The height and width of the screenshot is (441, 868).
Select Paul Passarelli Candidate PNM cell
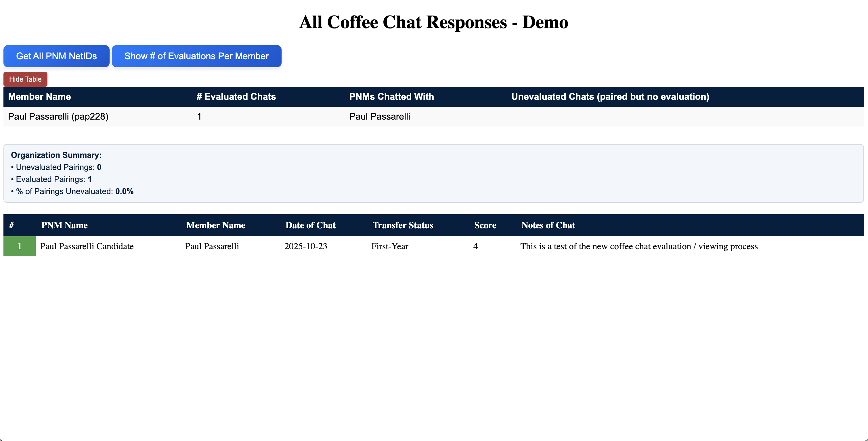point(87,246)
